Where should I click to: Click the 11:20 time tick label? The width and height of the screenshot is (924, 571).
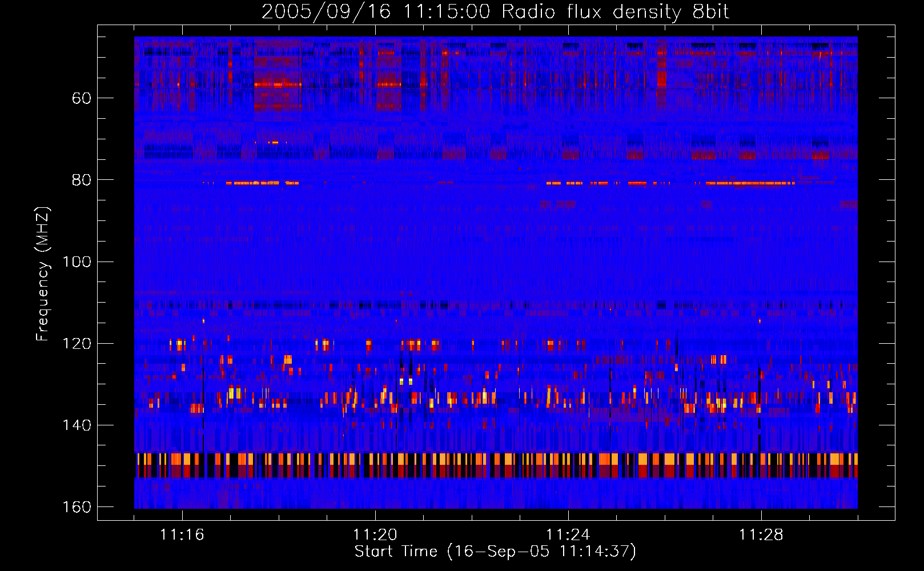[x=375, y=534]
